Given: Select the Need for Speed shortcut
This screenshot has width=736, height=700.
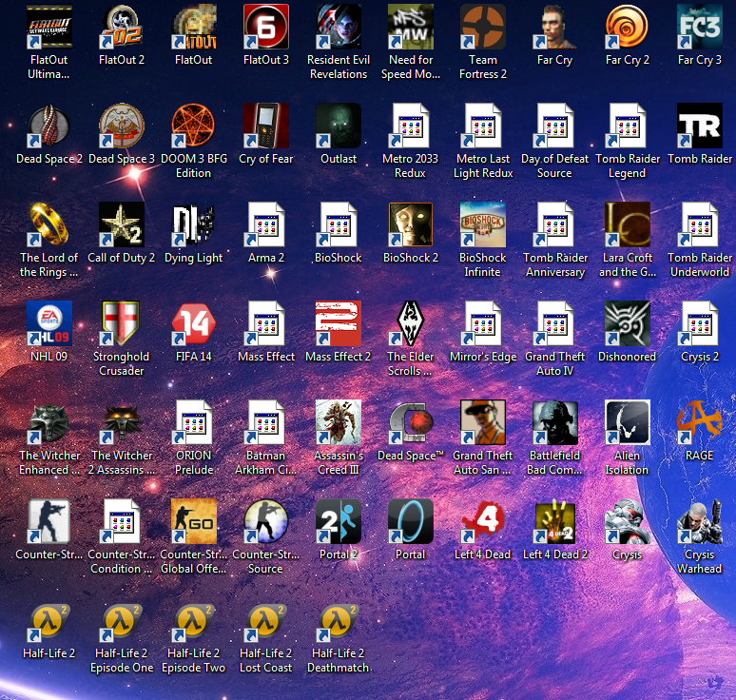Looking at the screenshot, I should [410, 28].
